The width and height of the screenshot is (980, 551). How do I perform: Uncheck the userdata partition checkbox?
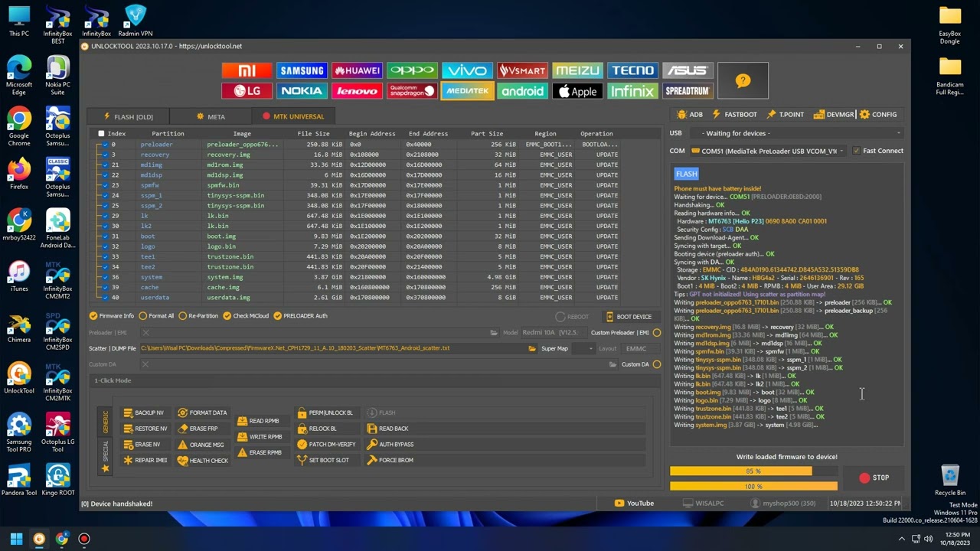(x=106, y=298)
